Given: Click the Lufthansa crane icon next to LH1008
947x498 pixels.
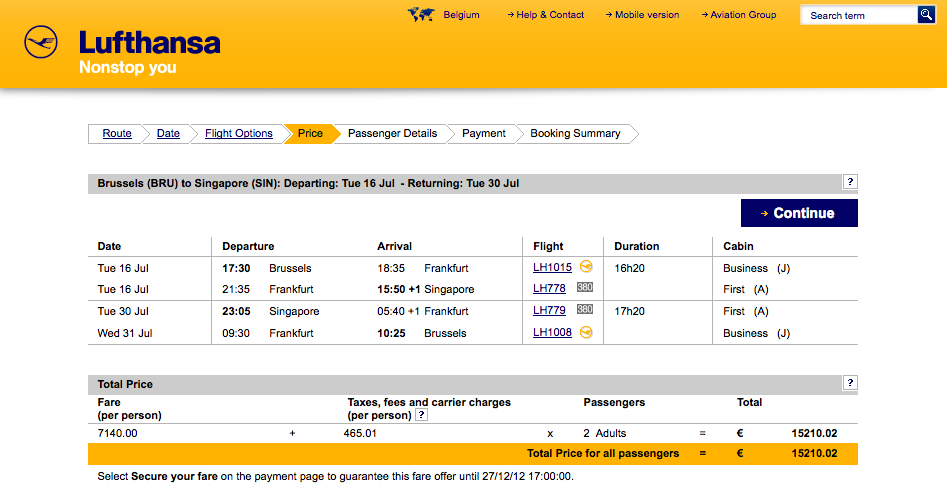Looking at the screenshot, I should (x=587, y=332).
